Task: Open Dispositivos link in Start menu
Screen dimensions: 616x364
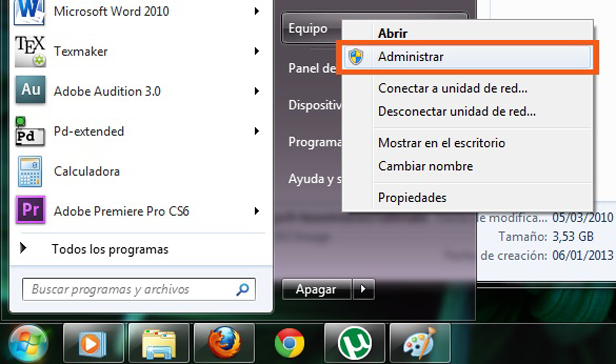Action: click(315, 105)
